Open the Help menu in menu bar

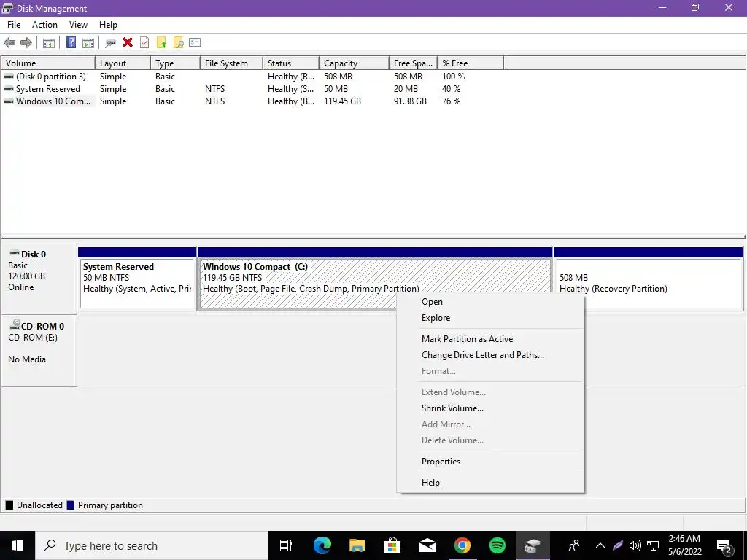(108, 25)
